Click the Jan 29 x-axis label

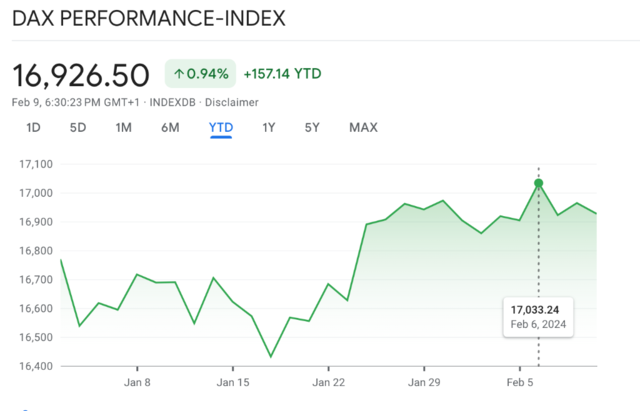click(426, 382)
